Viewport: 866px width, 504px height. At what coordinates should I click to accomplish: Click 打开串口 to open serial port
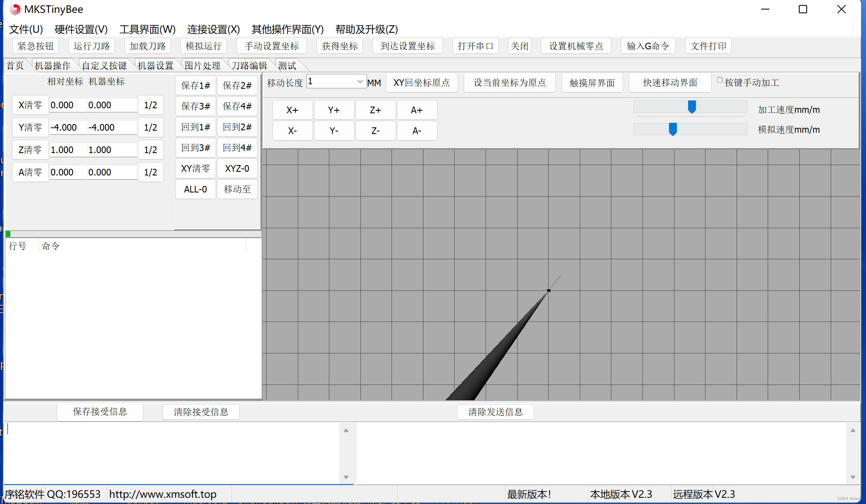click(x=475, y=46)
